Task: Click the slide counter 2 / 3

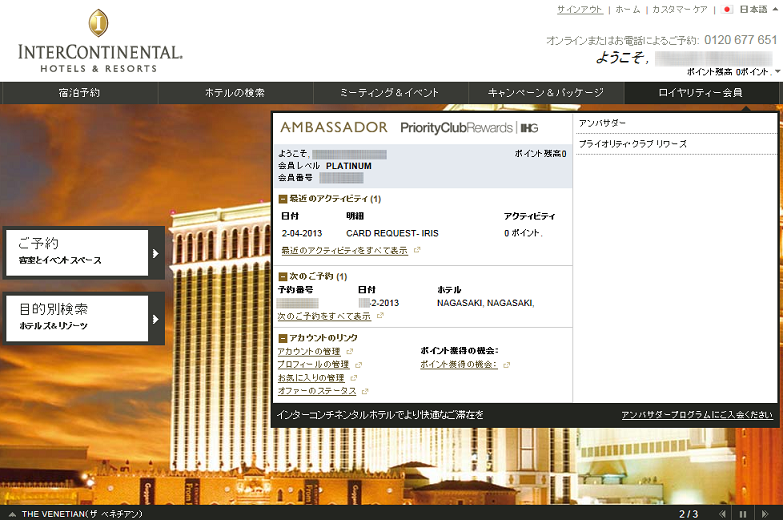Action: pyautogui.click(x=688, y=514)
